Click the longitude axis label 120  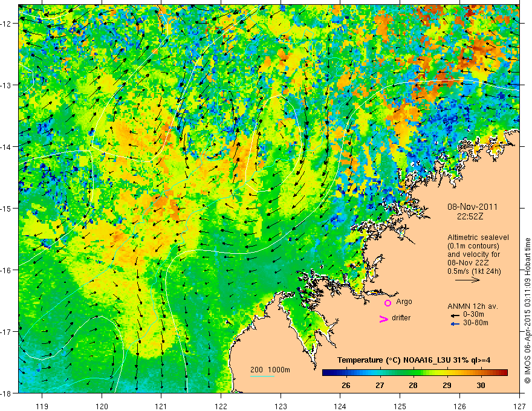coord(102,406)
